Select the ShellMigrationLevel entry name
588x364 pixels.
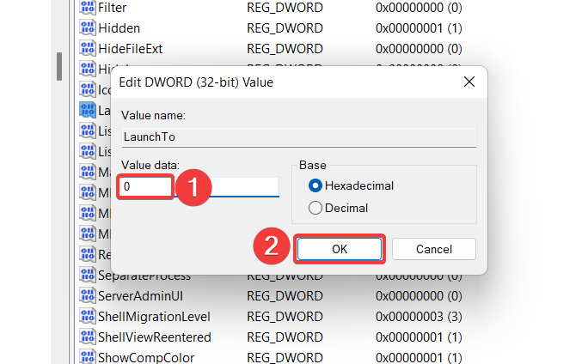[154, 316]
